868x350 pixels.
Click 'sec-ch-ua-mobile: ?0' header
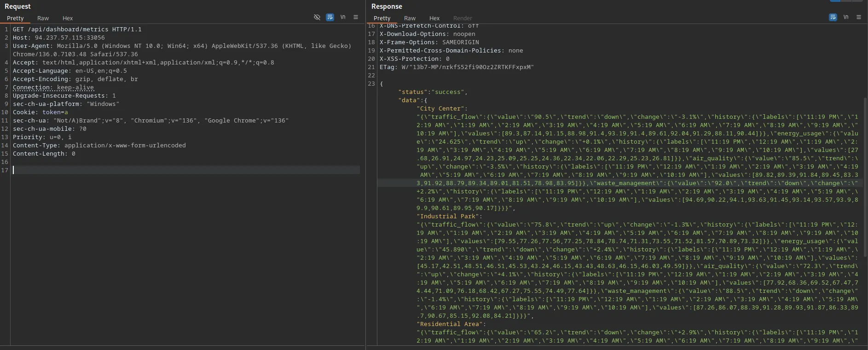50,129
